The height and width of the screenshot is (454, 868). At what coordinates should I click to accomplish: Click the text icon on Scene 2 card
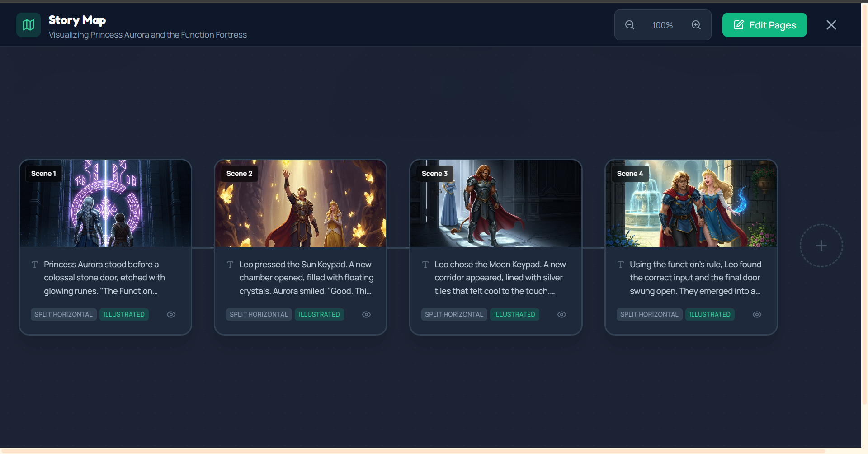[229, 265]
